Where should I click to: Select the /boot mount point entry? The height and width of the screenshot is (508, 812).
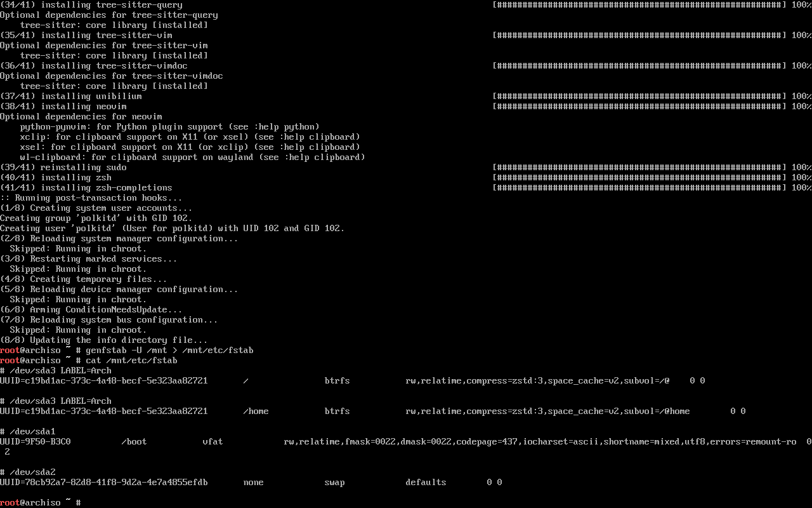(134, 441)
